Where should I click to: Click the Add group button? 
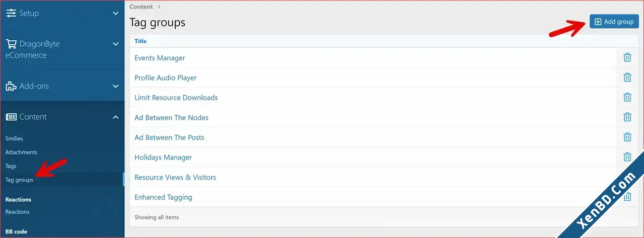[x=614, y=22]
